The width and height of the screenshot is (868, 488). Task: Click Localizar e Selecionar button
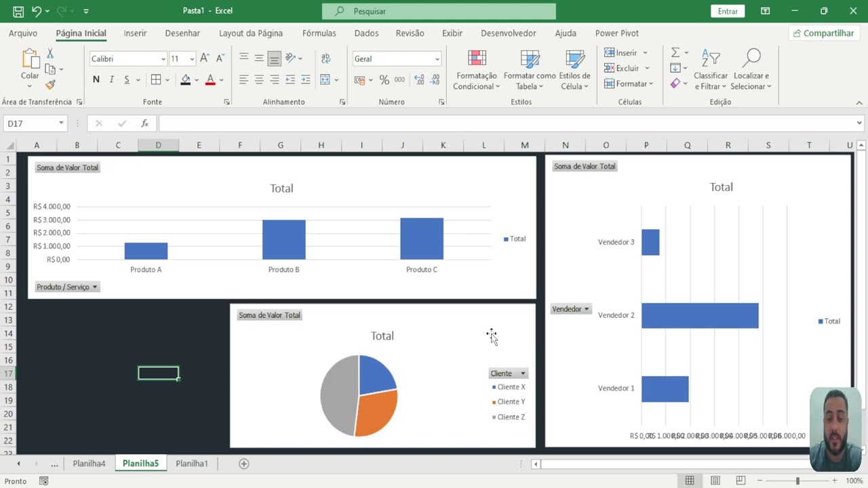coord(751,70)
